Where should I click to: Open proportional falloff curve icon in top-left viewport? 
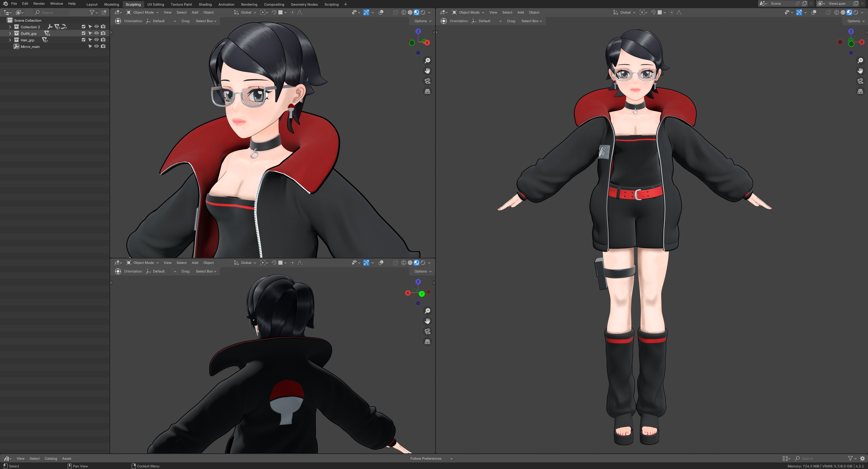[x=300, y=12]
